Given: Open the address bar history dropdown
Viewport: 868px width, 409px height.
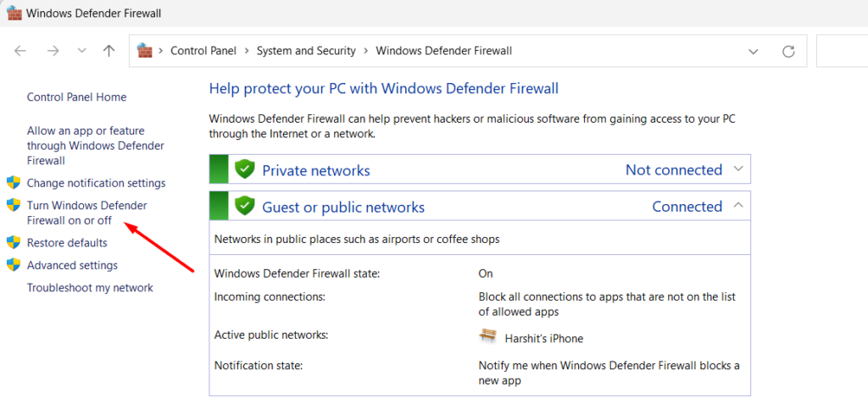Looking at the screenshot, I should (753, 51).
